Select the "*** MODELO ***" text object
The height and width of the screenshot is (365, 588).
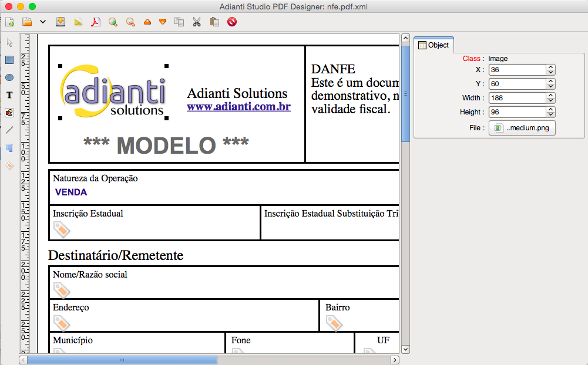click(166, 145)
